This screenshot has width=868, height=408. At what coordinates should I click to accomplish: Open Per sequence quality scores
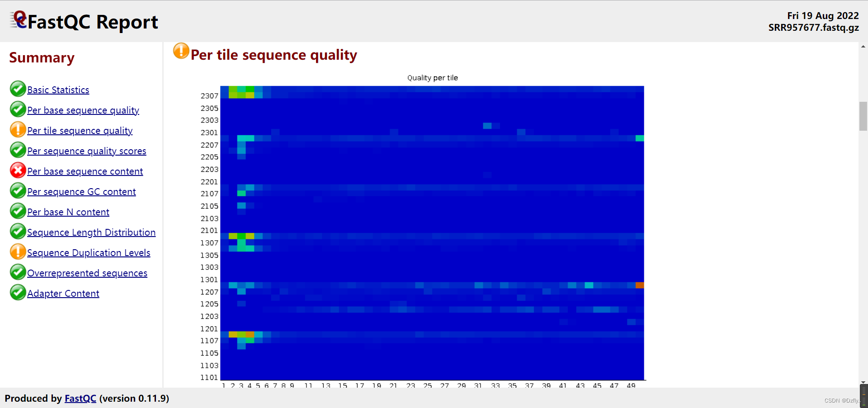pyautogui.click(x=87, y=151)
